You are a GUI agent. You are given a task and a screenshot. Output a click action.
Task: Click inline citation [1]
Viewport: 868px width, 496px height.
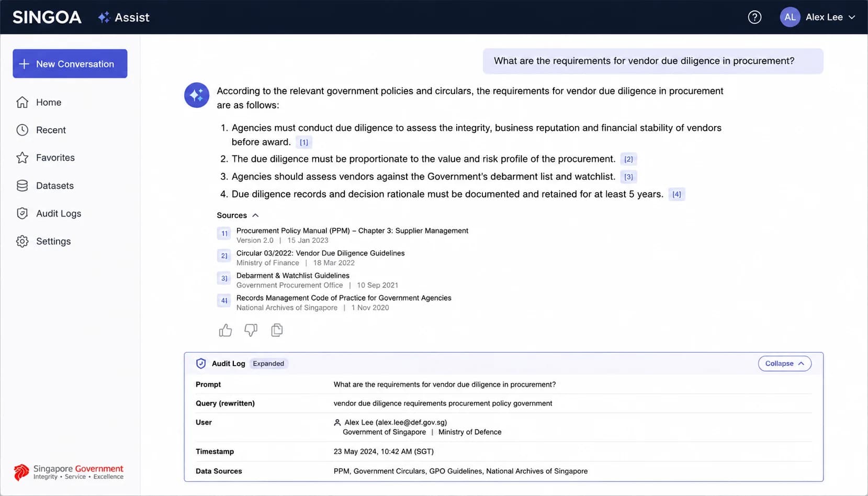point(304,142)
